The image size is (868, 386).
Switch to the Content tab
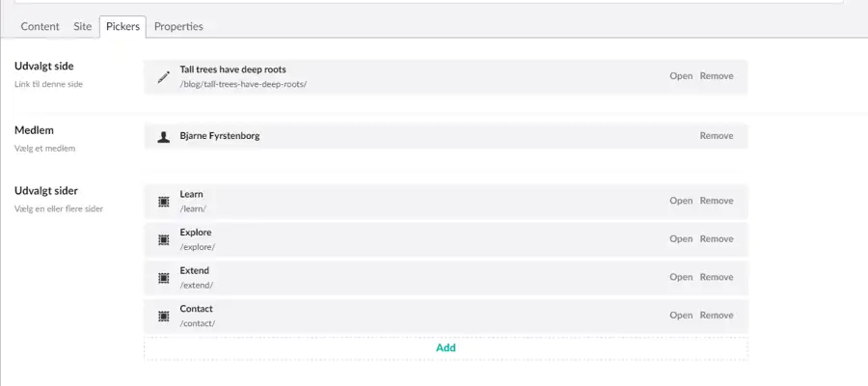[41, 27]
